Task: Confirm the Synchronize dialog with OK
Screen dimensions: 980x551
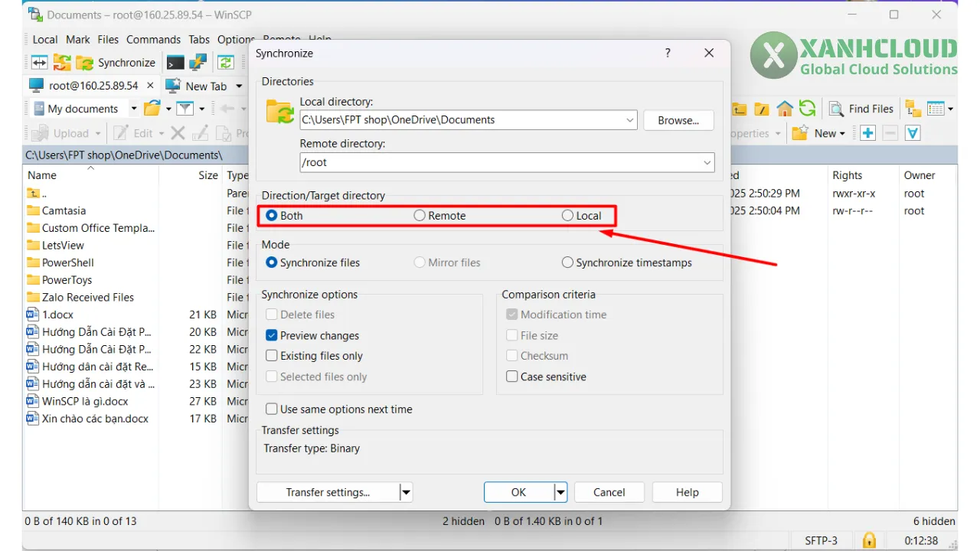Action: 518,492
